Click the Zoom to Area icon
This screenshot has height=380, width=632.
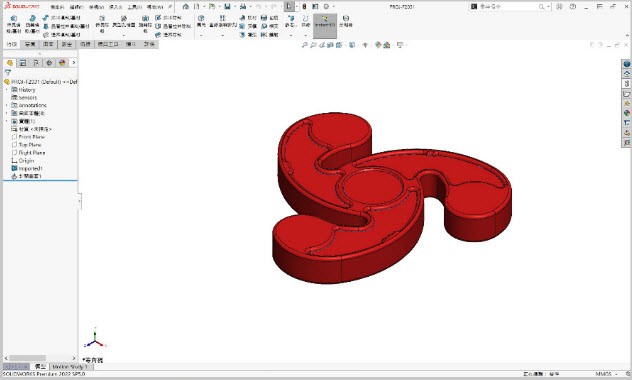click(313, 45)
